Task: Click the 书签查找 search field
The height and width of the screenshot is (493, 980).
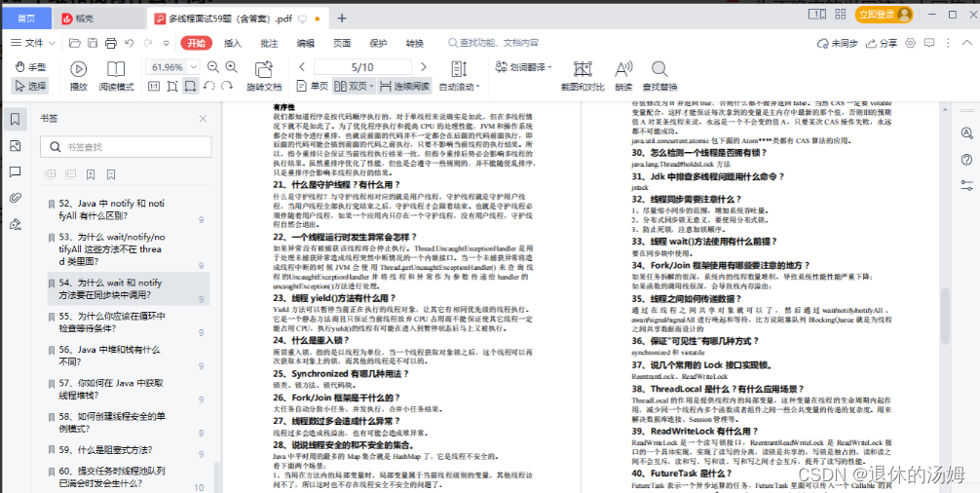Action: 124,147
